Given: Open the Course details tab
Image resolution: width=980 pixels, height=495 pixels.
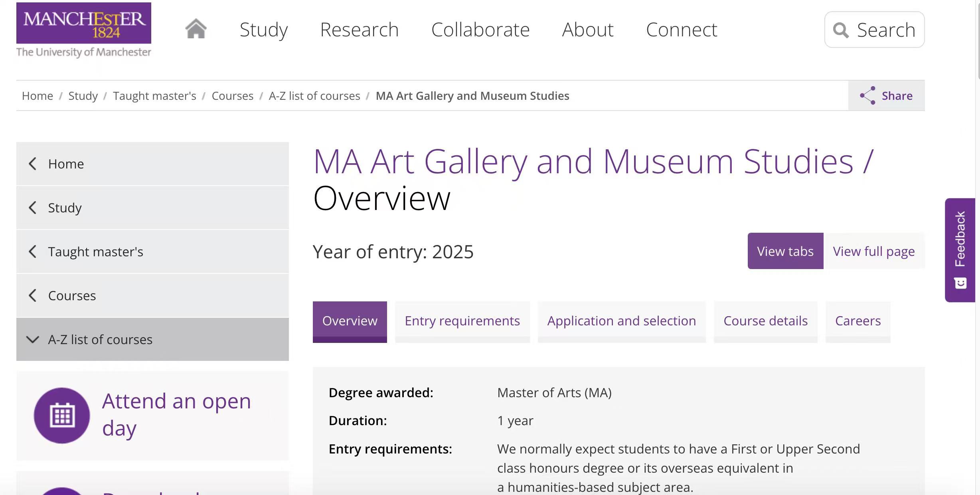Looking at the screenshot, I should coord(765,321).
